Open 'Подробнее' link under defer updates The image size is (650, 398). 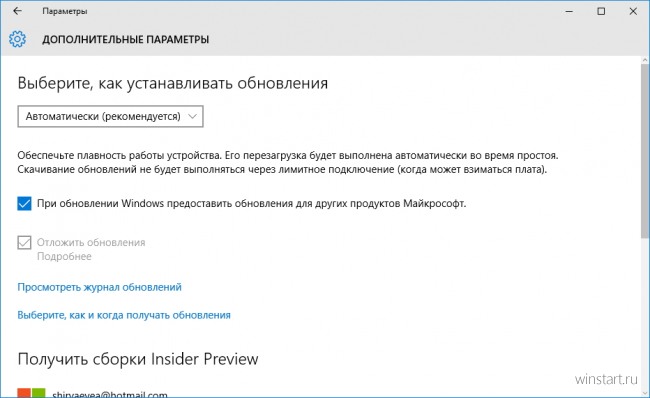64,257
